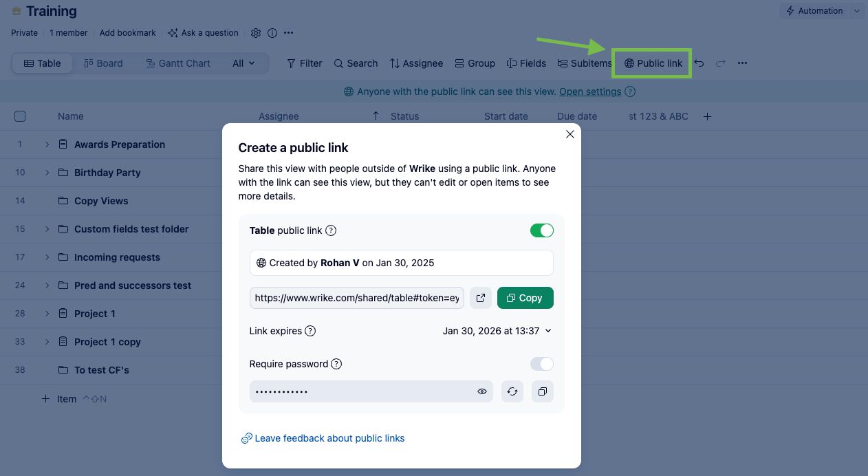
Task: Expand the Birthday Party folder
Action: point(47,173)
